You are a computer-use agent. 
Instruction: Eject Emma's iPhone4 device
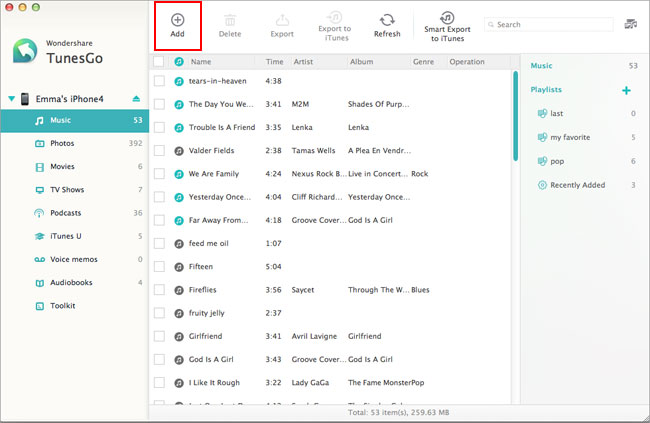tap(136, 99)
